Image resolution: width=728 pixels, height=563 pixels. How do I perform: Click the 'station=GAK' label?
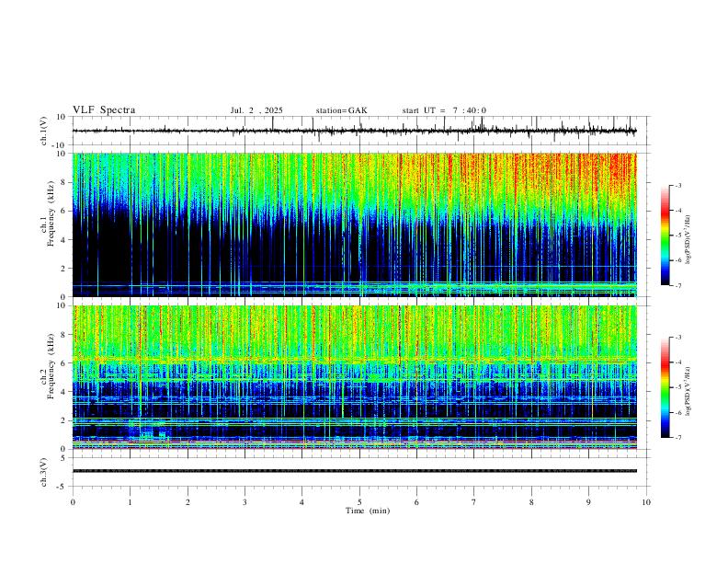click(341, 110)
